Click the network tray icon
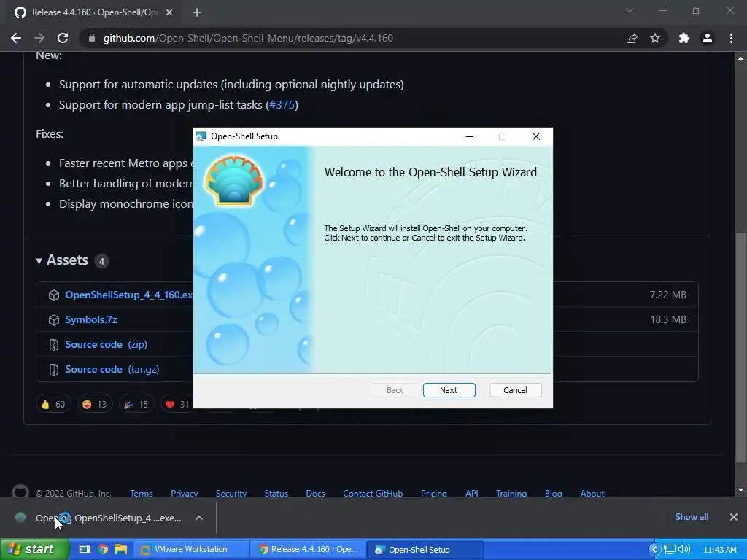The height and width of the screenshot is (560, 747). [670, 550]
